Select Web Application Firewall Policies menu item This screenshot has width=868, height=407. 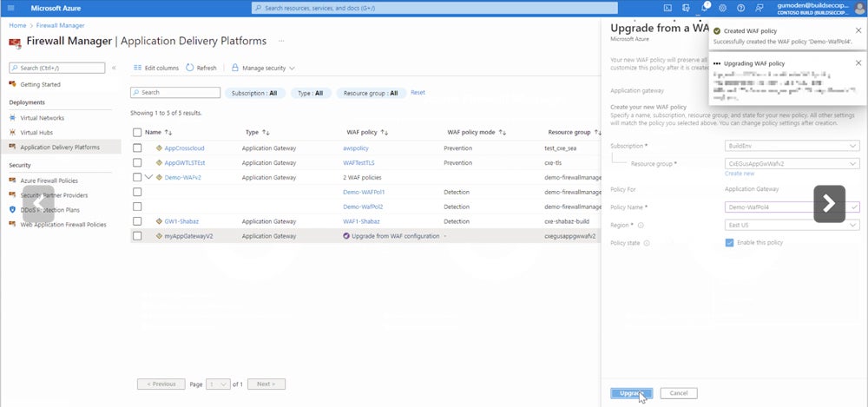[62, 224]
